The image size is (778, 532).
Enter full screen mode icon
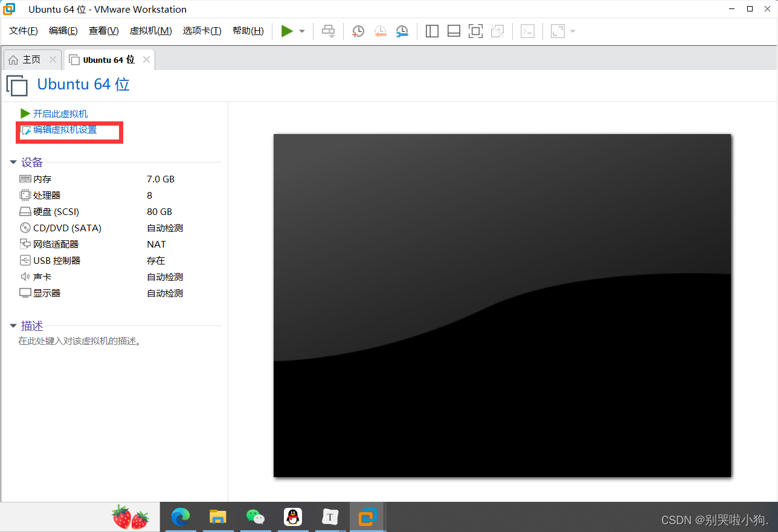pos(476,31)
